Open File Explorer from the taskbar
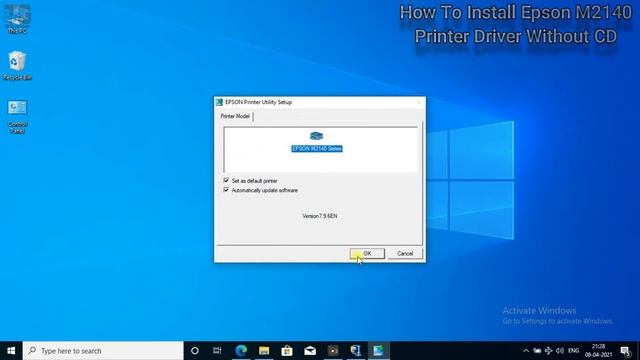This screenshot has width=640, height=360. coord(264,351)
